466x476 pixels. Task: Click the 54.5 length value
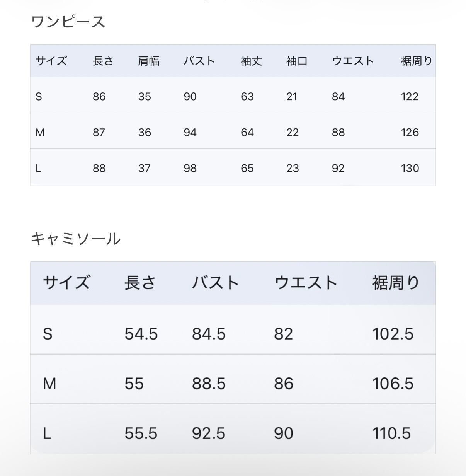[141, 334]
